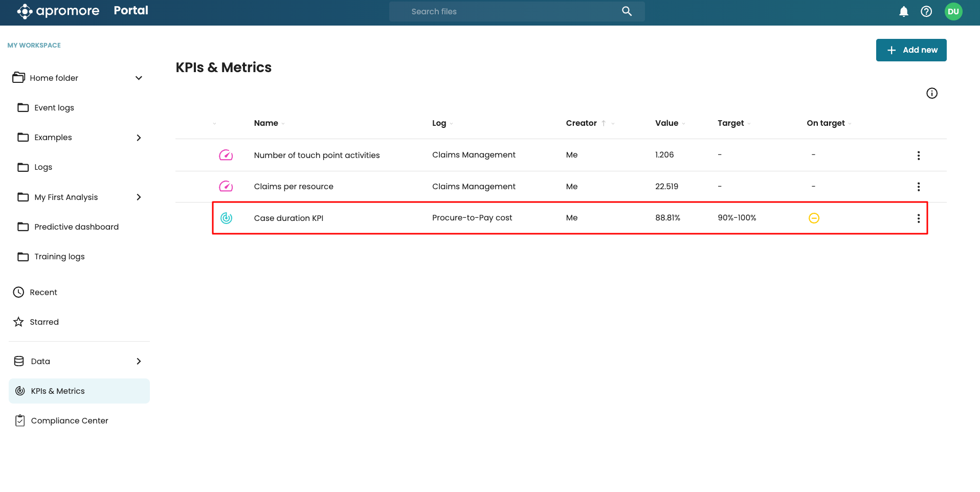This screenshot has height=492, width=980.
Task: Open the three-dot menu for Case duration KPI
Action: 919,218
